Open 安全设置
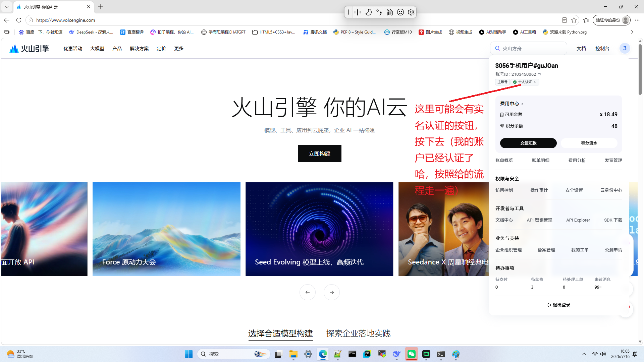 pos(574,190)
